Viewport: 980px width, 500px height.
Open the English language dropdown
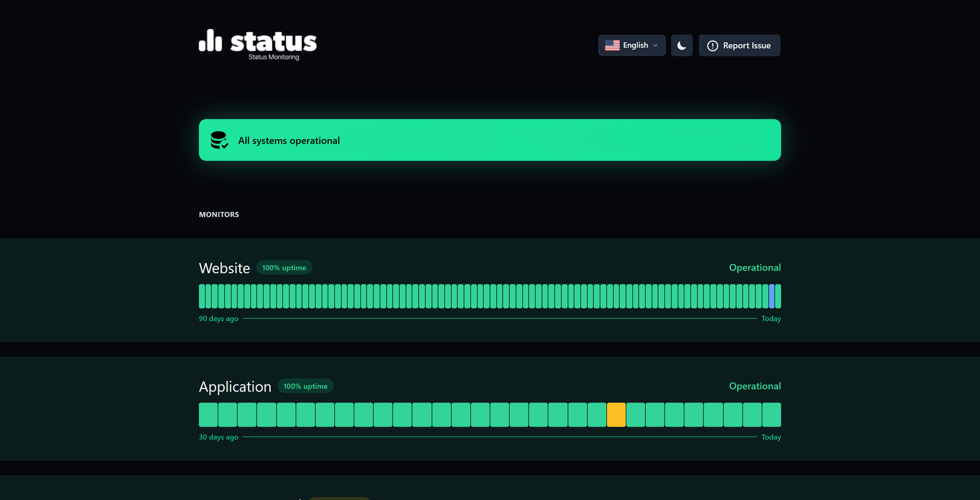[x=632, y=45]
